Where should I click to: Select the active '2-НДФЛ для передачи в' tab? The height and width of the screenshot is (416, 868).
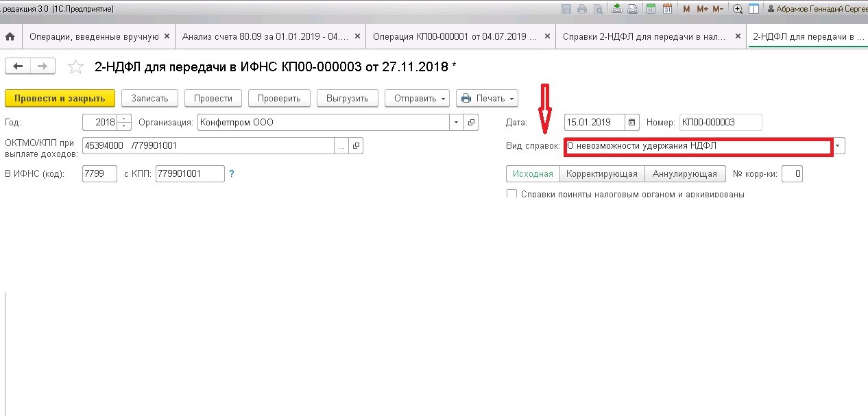[808, 36]
